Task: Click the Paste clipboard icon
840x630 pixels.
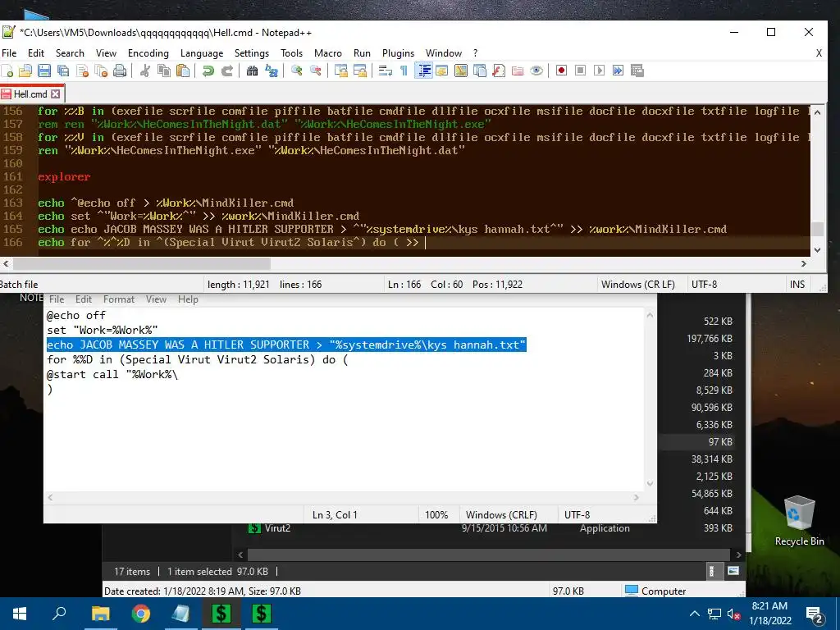Action: click(x=183, y=71)
